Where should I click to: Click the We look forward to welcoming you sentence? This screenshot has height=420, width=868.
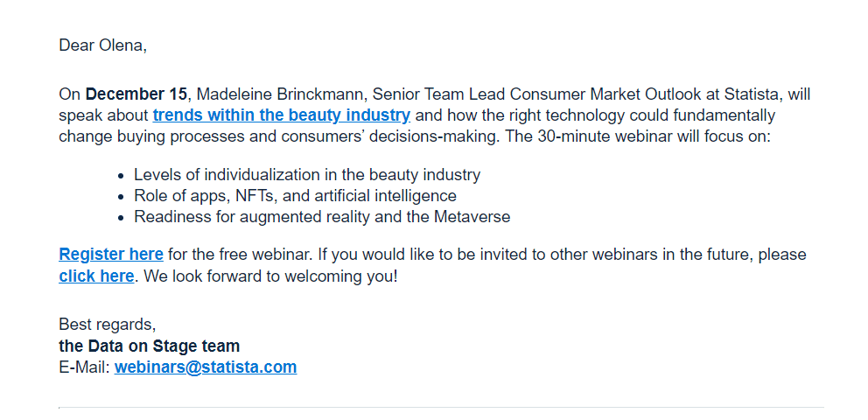click(270, 276)
